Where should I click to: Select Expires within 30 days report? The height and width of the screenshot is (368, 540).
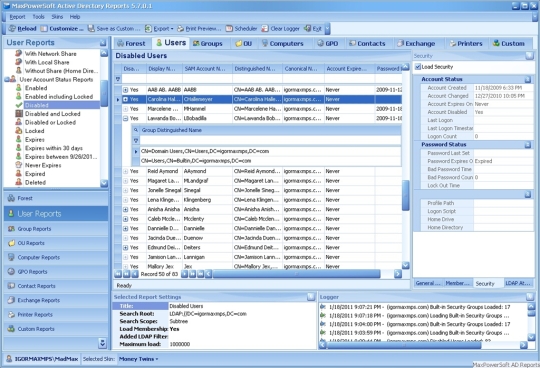pyautogui.click(x=54, y=148)
